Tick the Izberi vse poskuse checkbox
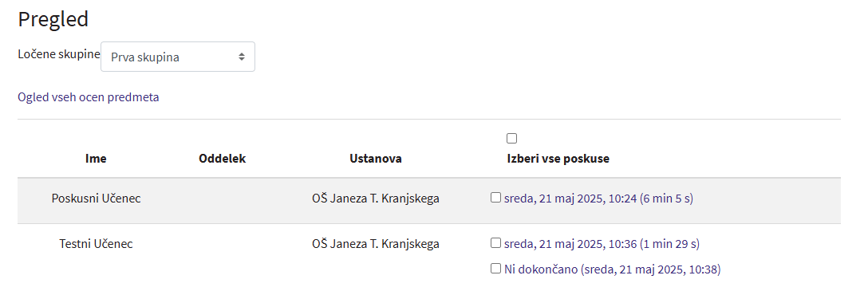Image resolution: width=868 pixels, height=295 pixels. point(511,139)
